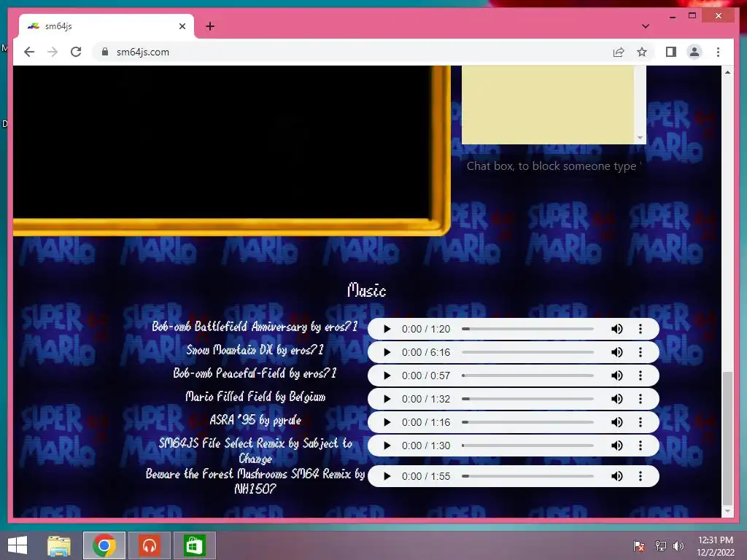Bookmark this page with the star icon
The width and height of the screenshot is (747, 560).
[x=642, y=52]
